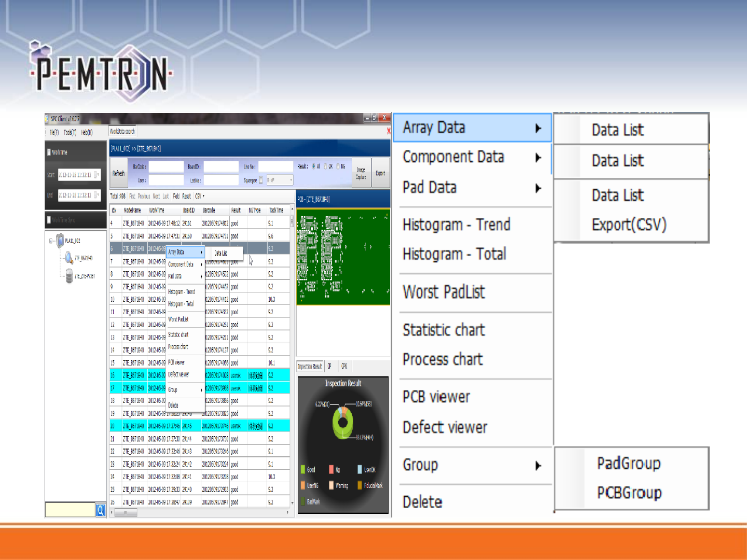Click the PLA11_002 computer icon in the tree
Image resolution: width=747 pixels, height=560 pixels.
(60, 241)
